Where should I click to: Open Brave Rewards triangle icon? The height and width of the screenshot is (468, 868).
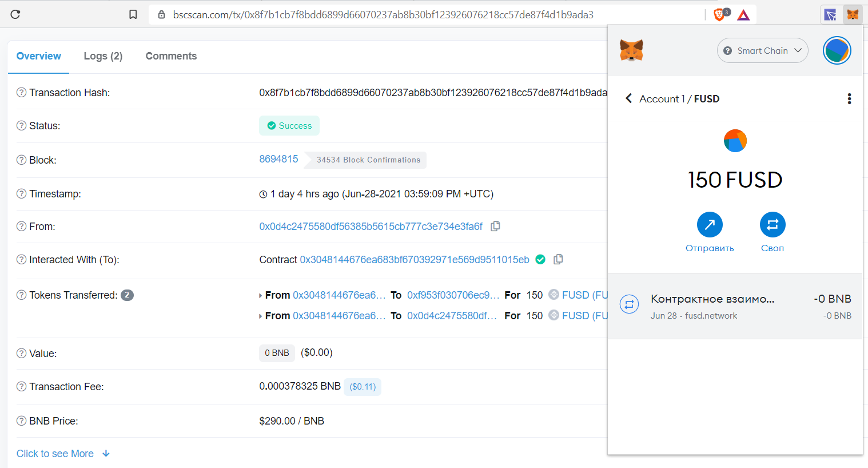pos(743,15)
